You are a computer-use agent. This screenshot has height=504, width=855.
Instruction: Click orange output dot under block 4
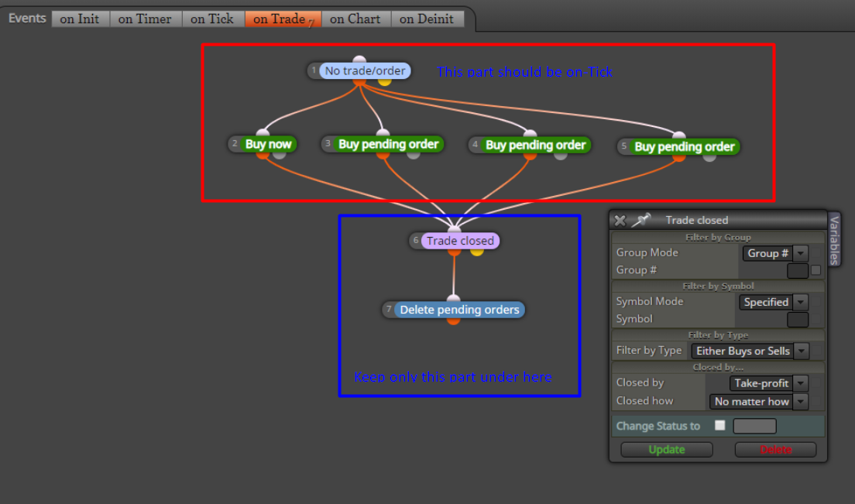coord(530,156)
